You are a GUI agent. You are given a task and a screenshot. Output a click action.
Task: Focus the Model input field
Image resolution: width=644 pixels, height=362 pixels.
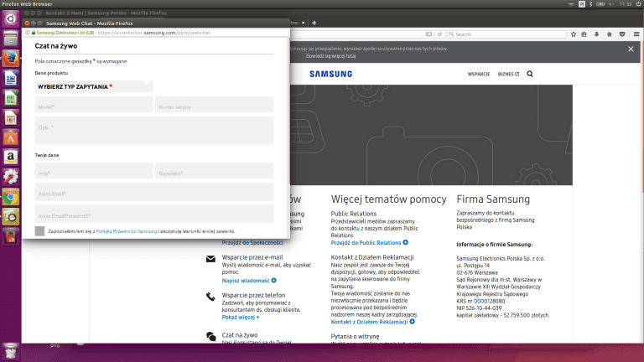94,104
